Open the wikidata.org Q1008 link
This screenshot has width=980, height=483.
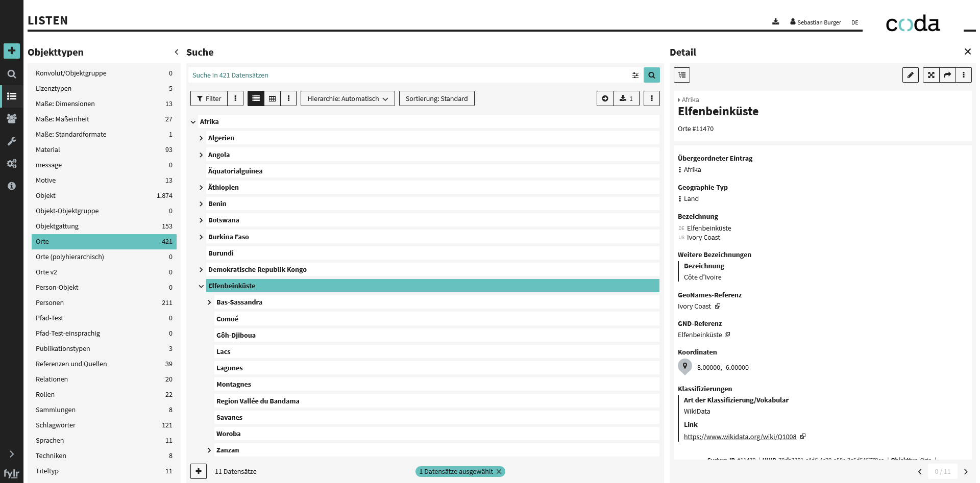[740, 437]
